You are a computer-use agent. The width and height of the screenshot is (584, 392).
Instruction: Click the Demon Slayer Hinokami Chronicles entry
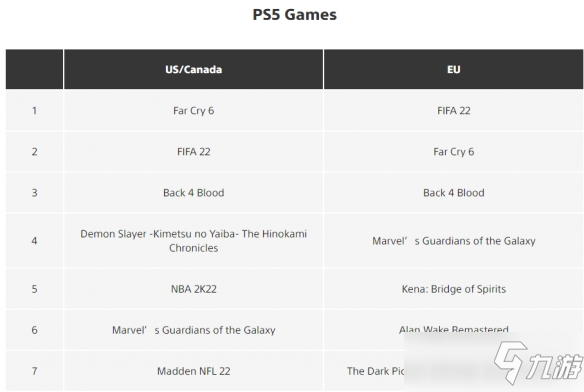194,241
